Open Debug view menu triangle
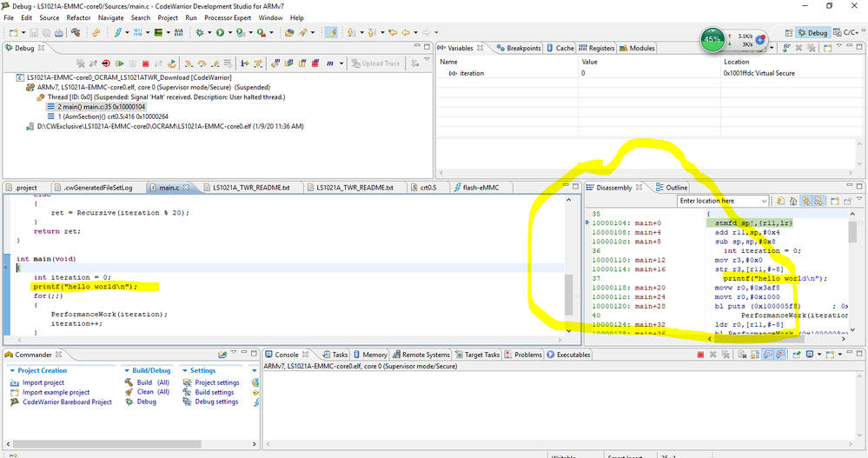This screenshot has height=458, width=868. pos(427,59)
